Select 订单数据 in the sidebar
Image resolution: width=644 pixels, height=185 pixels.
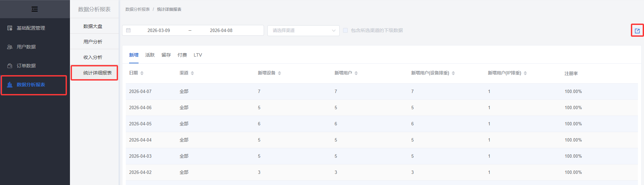[35, 66]
